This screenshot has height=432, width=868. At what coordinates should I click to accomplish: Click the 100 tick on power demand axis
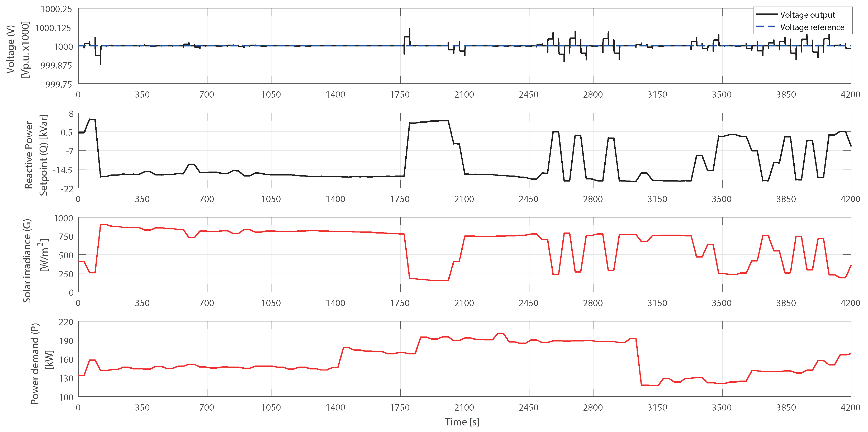[x=66, y=398]
